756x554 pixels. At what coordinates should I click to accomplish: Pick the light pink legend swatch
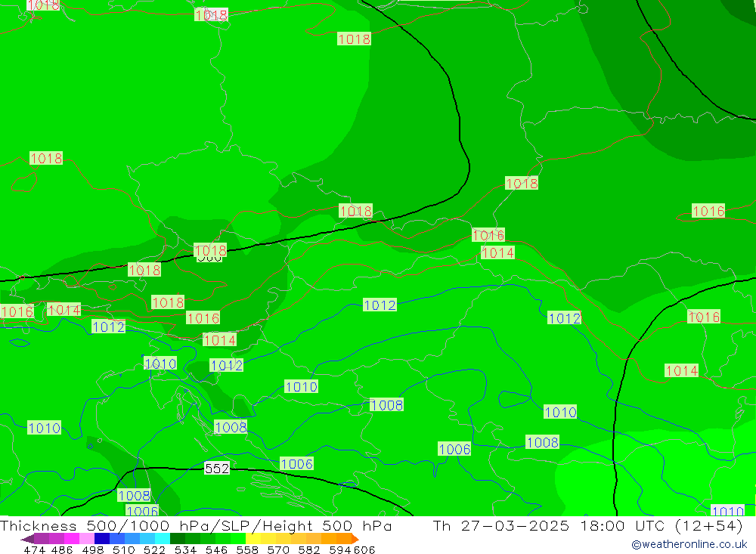[85, 539]
